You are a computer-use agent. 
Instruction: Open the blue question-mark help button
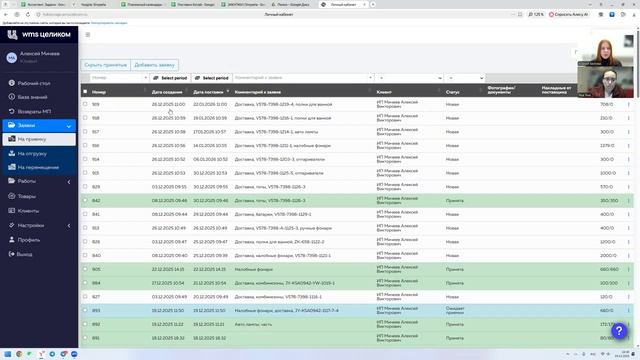point(619,331)
